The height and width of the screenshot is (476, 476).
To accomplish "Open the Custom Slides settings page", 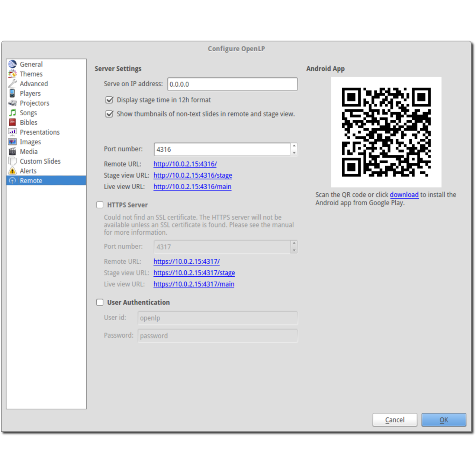I will click(40, 161).
